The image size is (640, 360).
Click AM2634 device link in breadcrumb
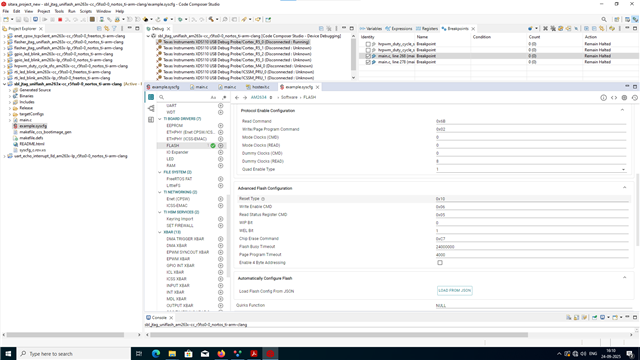(258, 98)
